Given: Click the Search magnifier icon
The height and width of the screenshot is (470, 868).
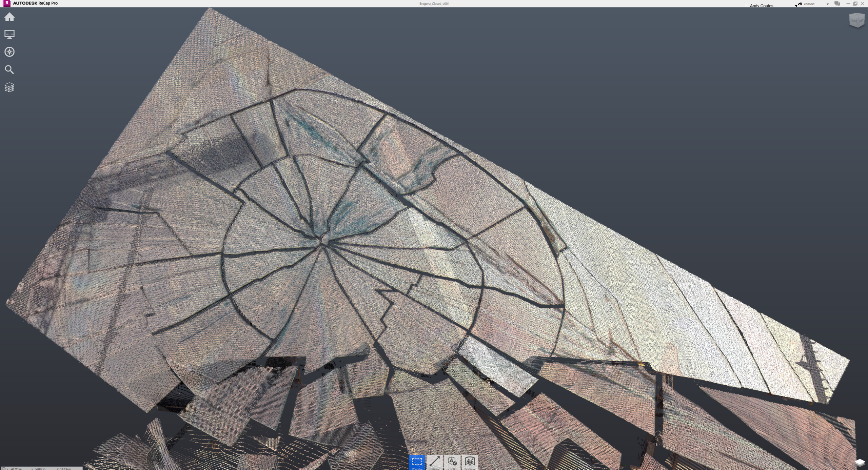Looking at the screenshot, I should tap(9, 70).
